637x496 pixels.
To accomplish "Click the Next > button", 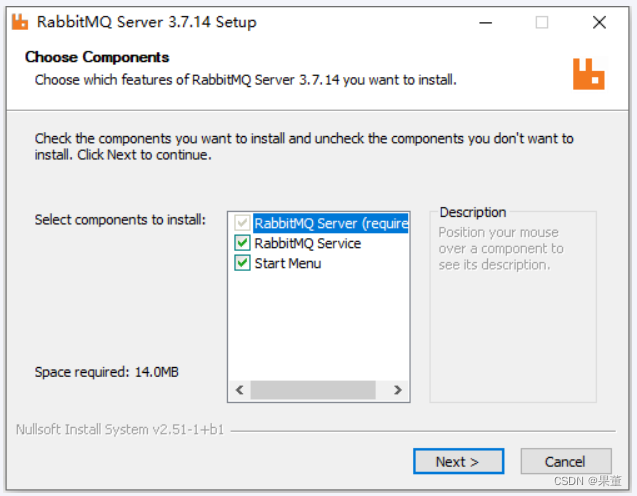I will coord(457,461).
